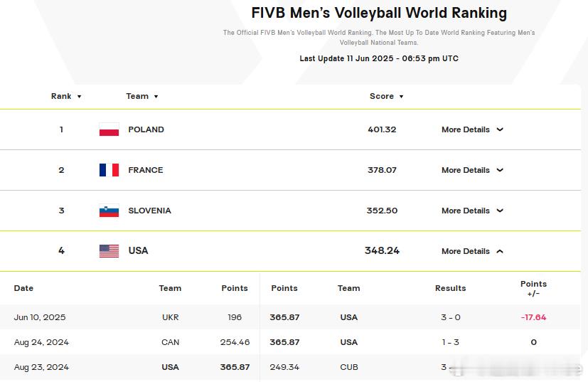Sort table by Team column arrow

click(x=156, y=97)
